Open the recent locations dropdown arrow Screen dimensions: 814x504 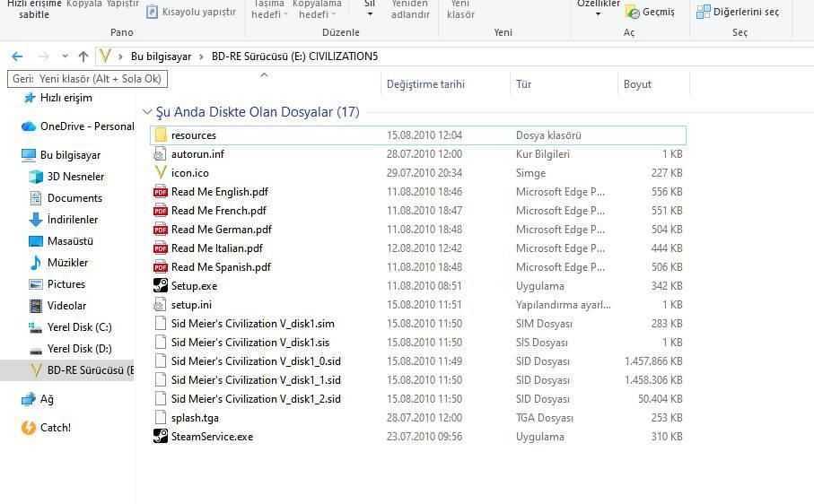tap(65, 56)
